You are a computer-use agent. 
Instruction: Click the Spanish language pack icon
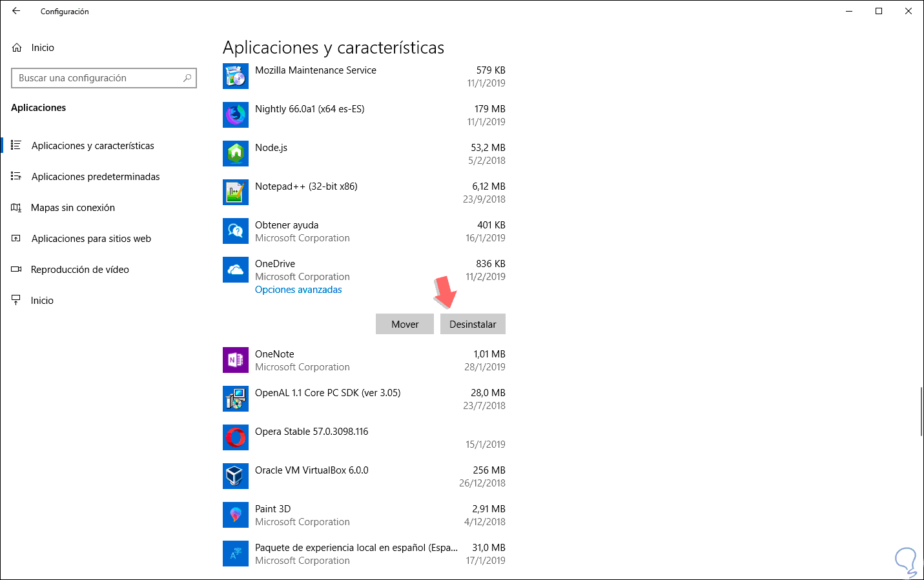(x=236, y=554)
